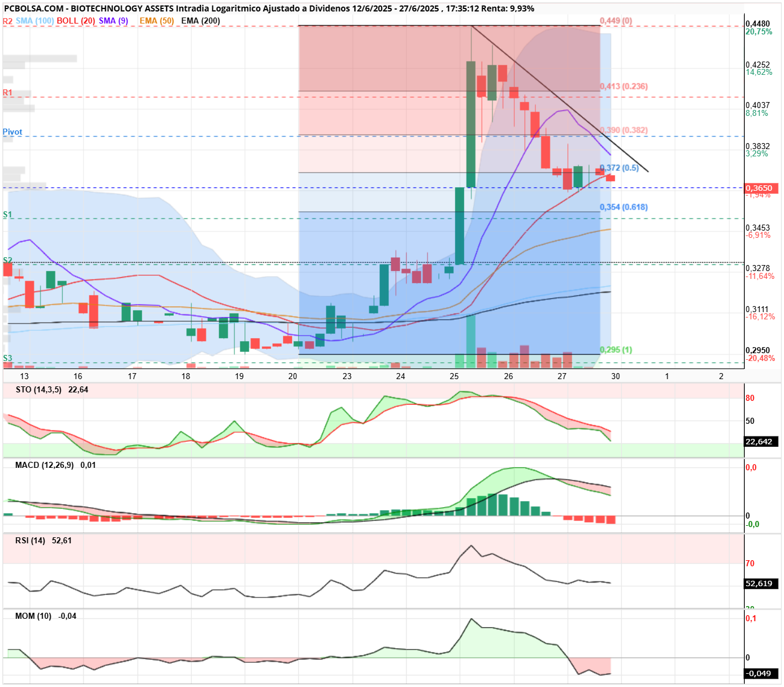
Task: Click date axis label 24
Action: click(x=401, y=376)
